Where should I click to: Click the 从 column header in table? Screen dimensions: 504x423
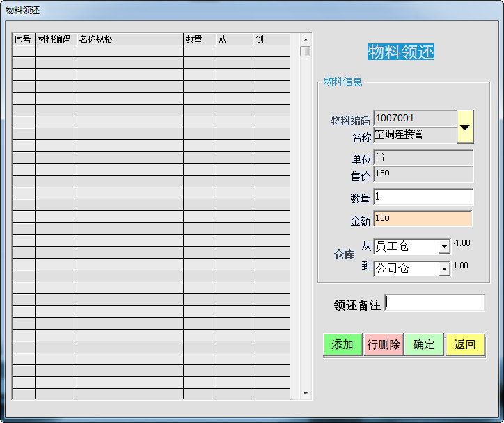(x=235, y=39)
